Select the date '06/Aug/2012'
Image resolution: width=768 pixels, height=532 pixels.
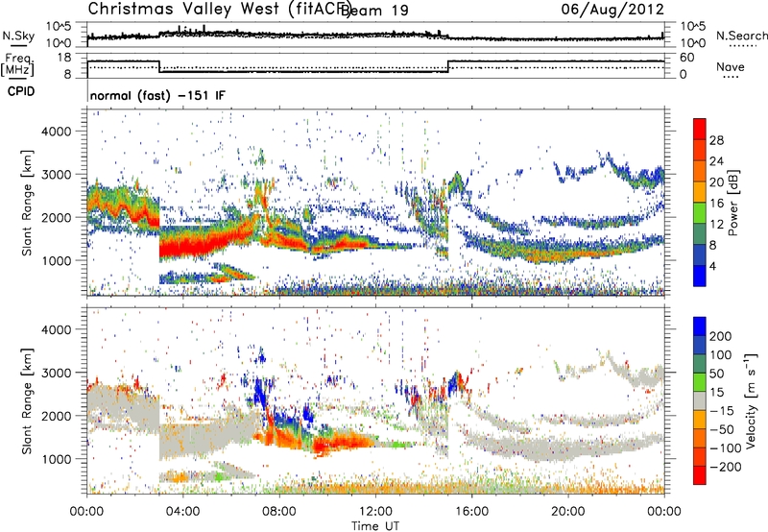(612, 10)
